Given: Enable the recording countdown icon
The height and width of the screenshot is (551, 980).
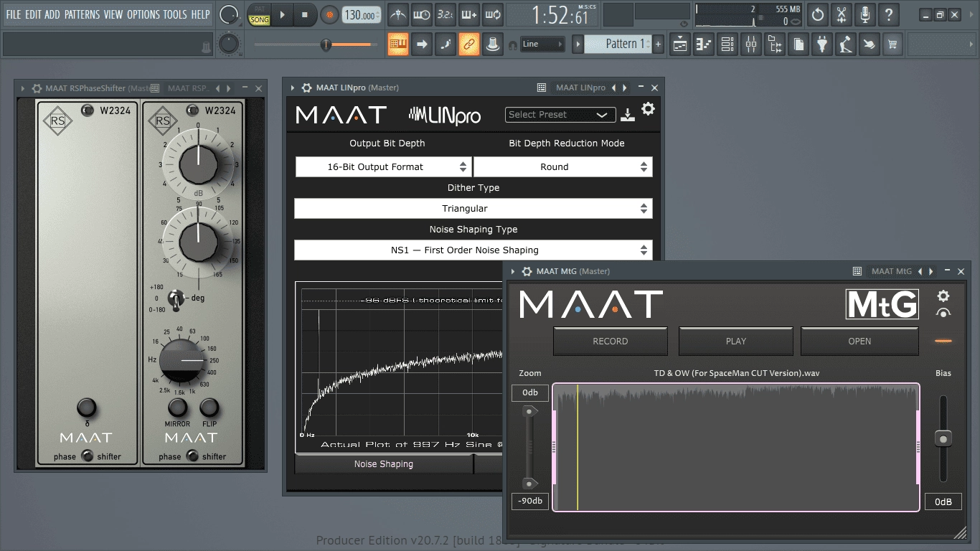Looking at the screenshot, I should (446, 14).
